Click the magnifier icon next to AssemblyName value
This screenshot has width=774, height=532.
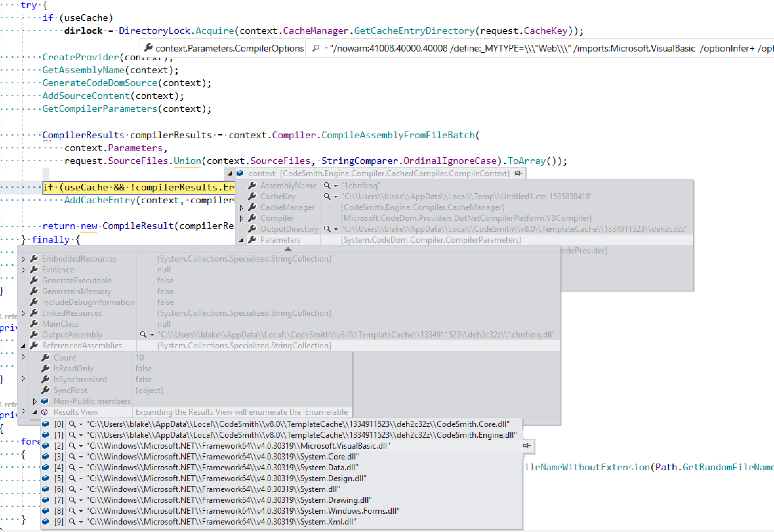326,186
